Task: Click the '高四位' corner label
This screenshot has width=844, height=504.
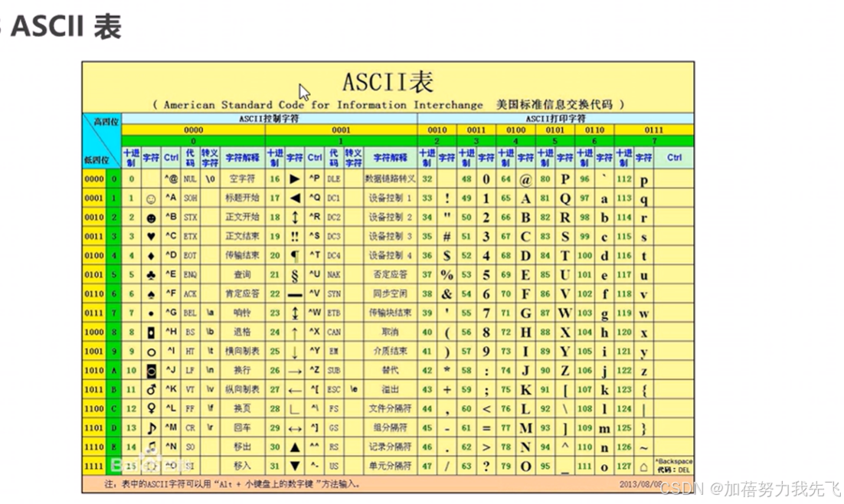Action: pos(106,122)
